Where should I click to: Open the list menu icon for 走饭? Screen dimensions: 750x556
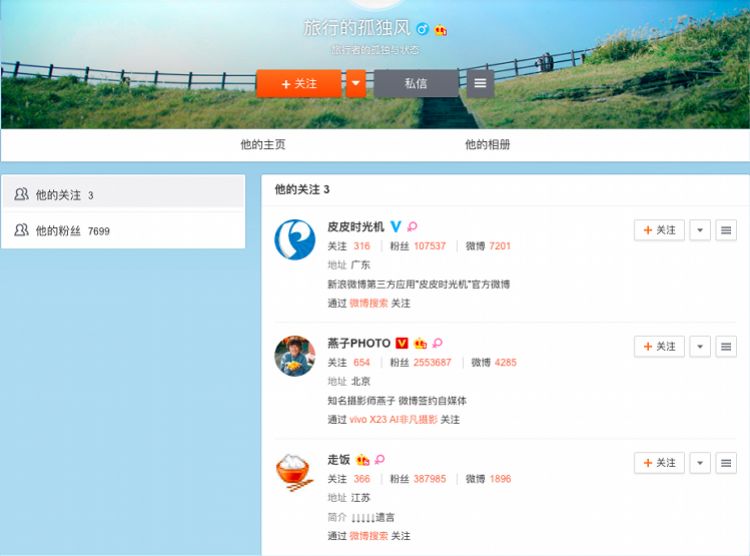(726, 463)
